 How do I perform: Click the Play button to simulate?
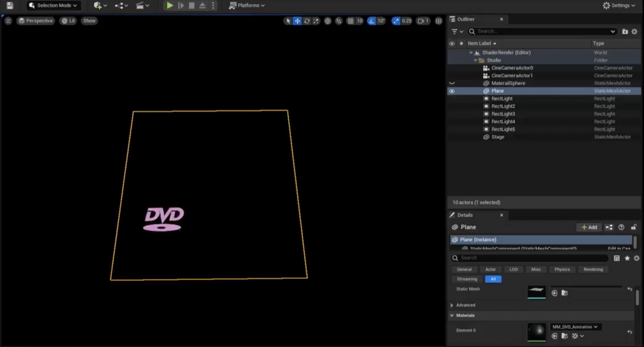click(x=169, y=5)
